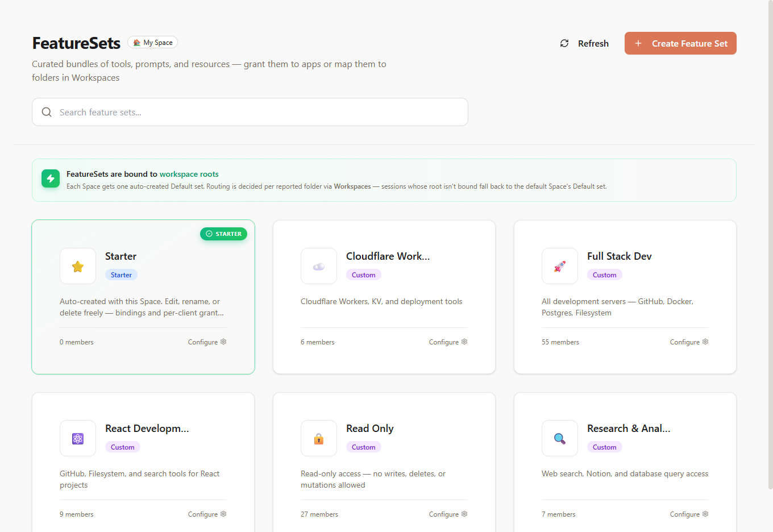Image resolution: width=773 pixels, height=532 pixels.
Task: Click the Starter set star icon
Action: click(x=78, y=266)
